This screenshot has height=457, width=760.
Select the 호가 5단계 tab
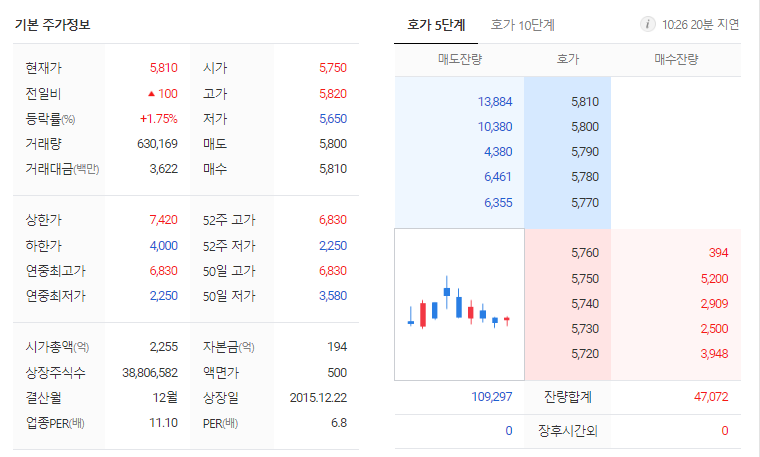pyautogui.click(x=436, y=25)
